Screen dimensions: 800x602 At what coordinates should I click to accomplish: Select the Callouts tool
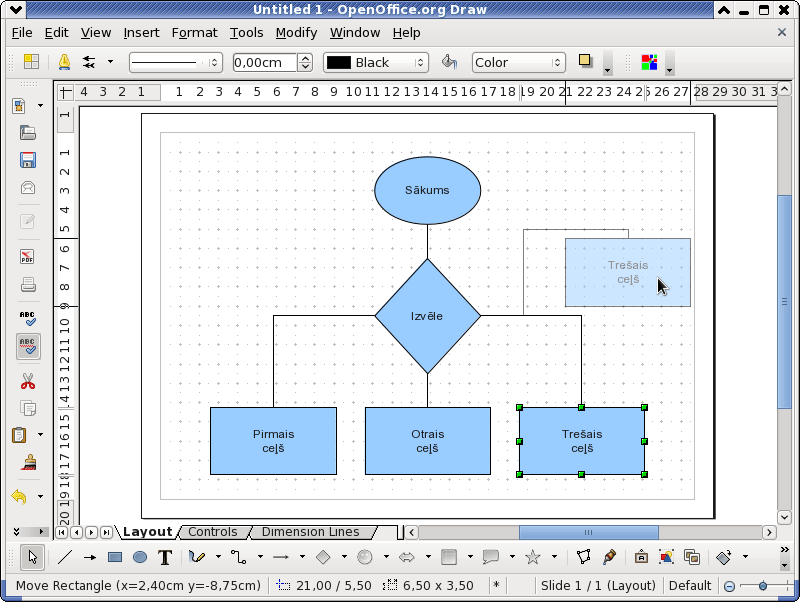(490, 557)
